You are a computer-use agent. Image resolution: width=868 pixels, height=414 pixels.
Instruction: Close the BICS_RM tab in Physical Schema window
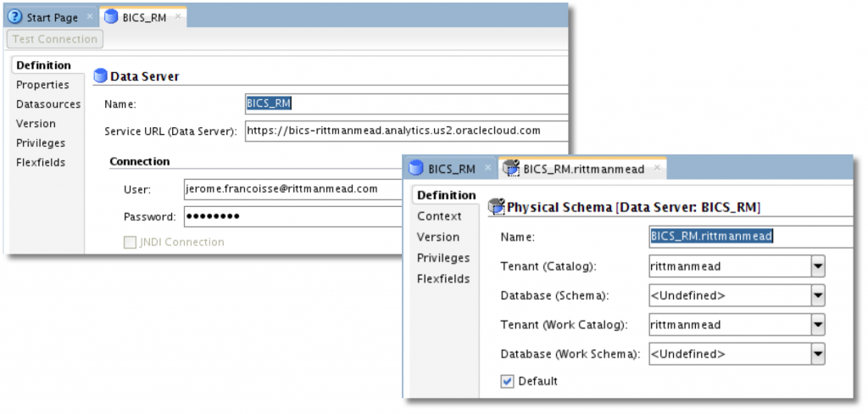(x=487, y=167)
